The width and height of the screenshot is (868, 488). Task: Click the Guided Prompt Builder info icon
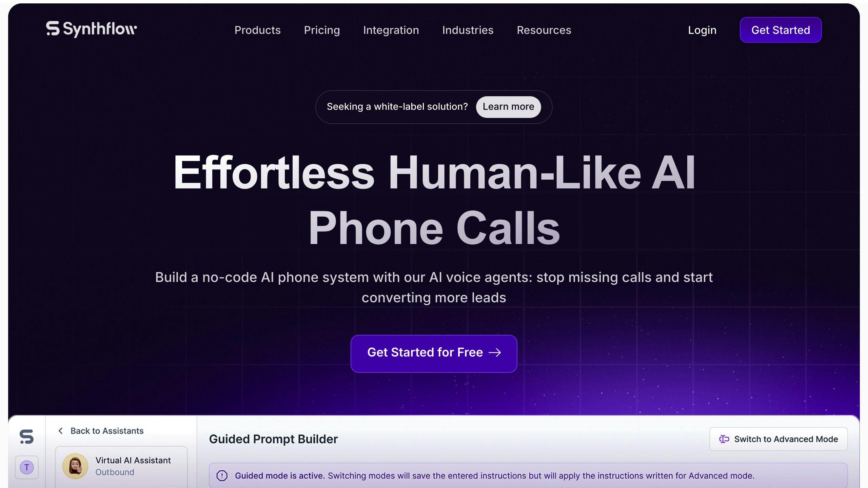click(221, 475)
